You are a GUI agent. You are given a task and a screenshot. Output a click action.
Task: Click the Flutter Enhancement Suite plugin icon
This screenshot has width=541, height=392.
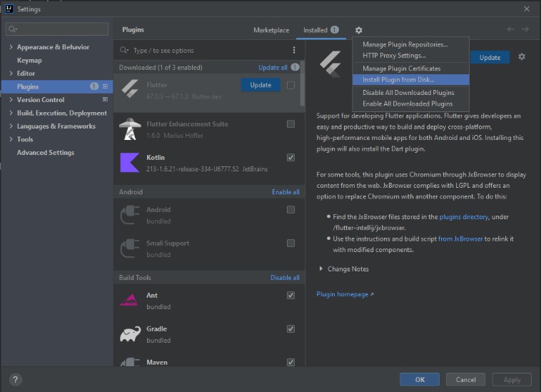(x=130, y=129)
